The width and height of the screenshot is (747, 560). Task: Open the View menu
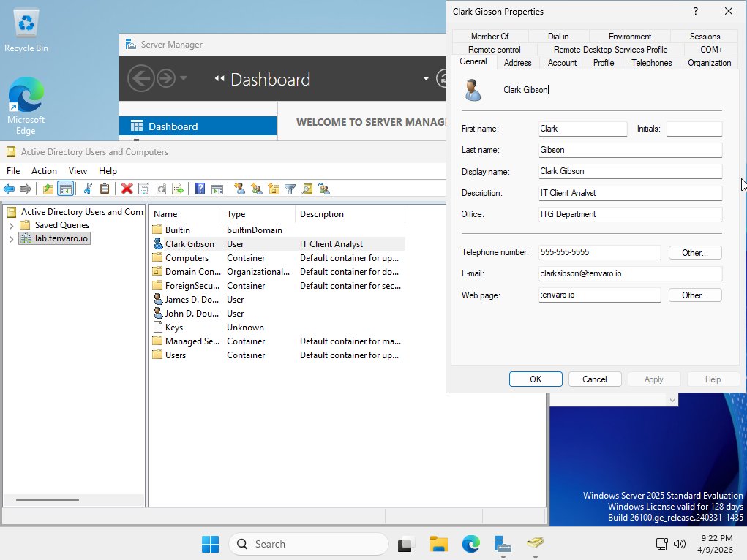(x=78, y=171)
